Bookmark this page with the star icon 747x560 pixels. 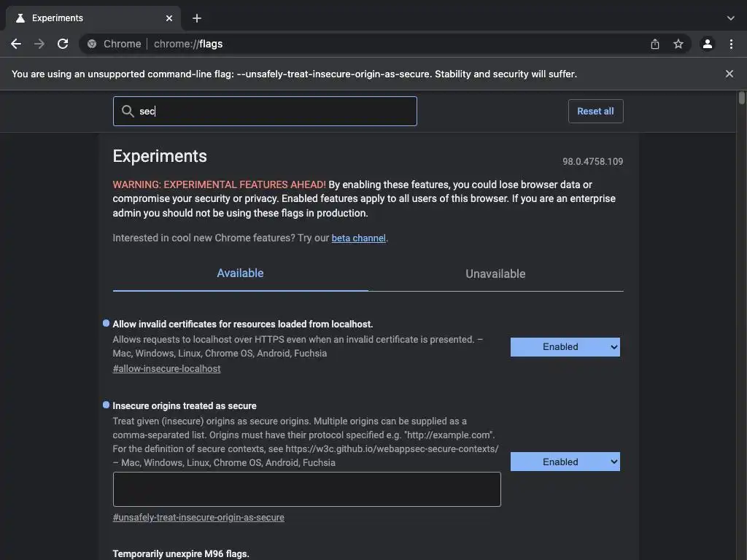[x=678, y=44]
